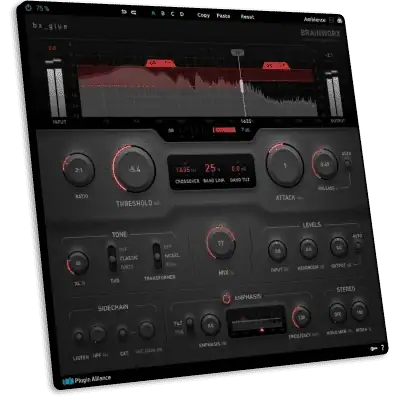Click the Levels Output knob

[x=339, y=247]
